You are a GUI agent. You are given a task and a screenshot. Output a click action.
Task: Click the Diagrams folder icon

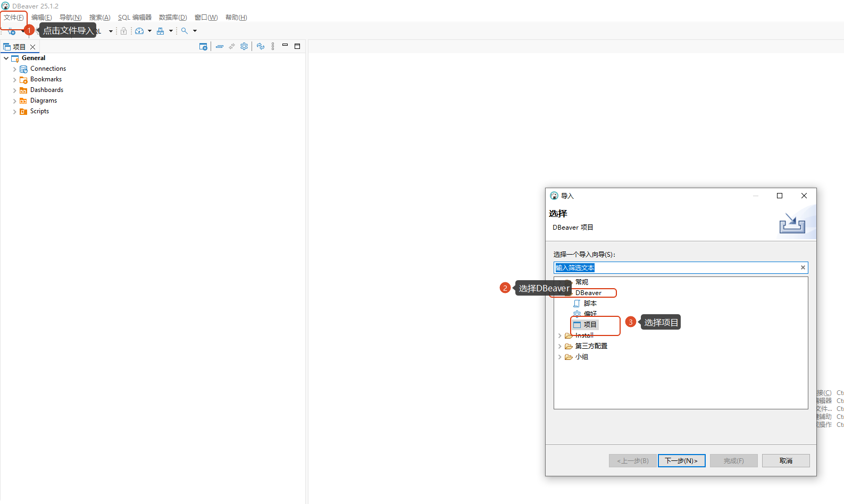click(23, 101)
